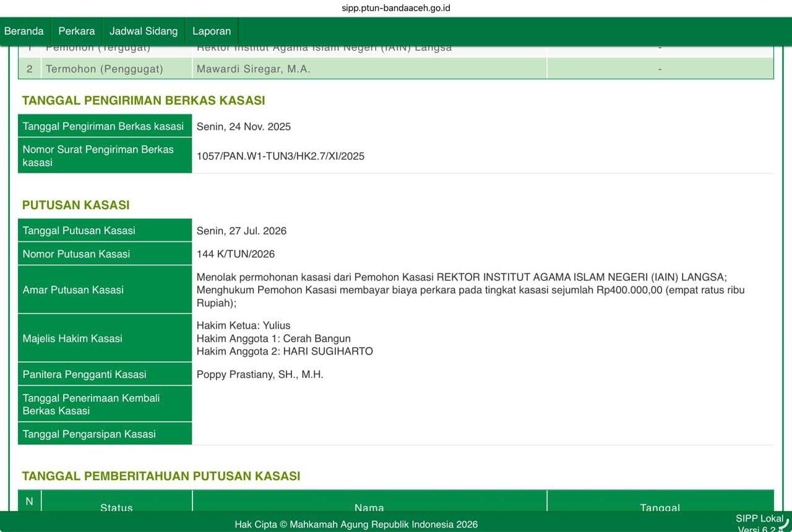The width and height of the screenshot is (792, 532).
Task: Select the 'Tanggal Pengiriman Berkas kasasi' label
Action: [x=105, y=126]
